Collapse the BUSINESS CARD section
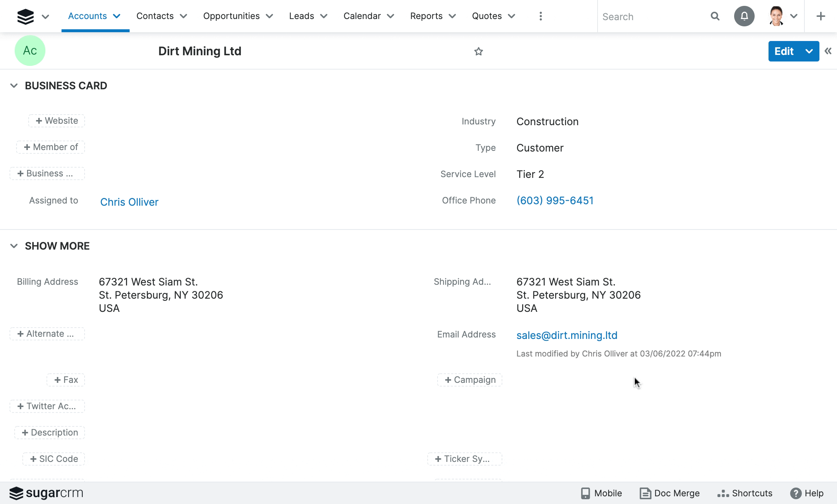The height and width of the screenshot is (504, 837). (14, 86)
